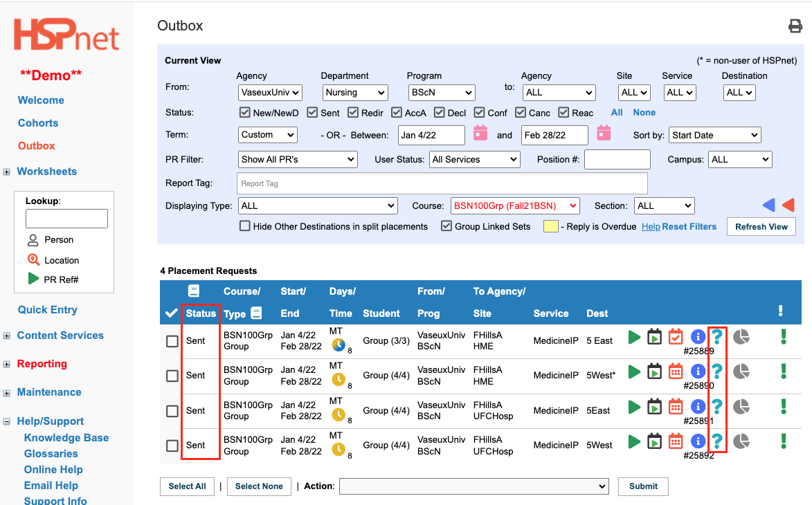Click green play icon in #25891 row

[634, 407]
